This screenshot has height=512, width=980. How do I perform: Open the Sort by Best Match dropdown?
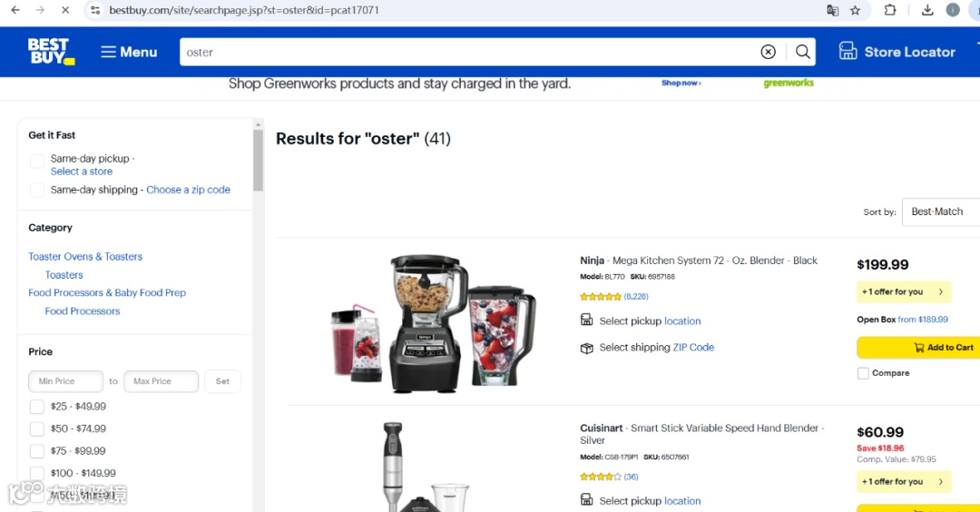[x=941, y=212]
